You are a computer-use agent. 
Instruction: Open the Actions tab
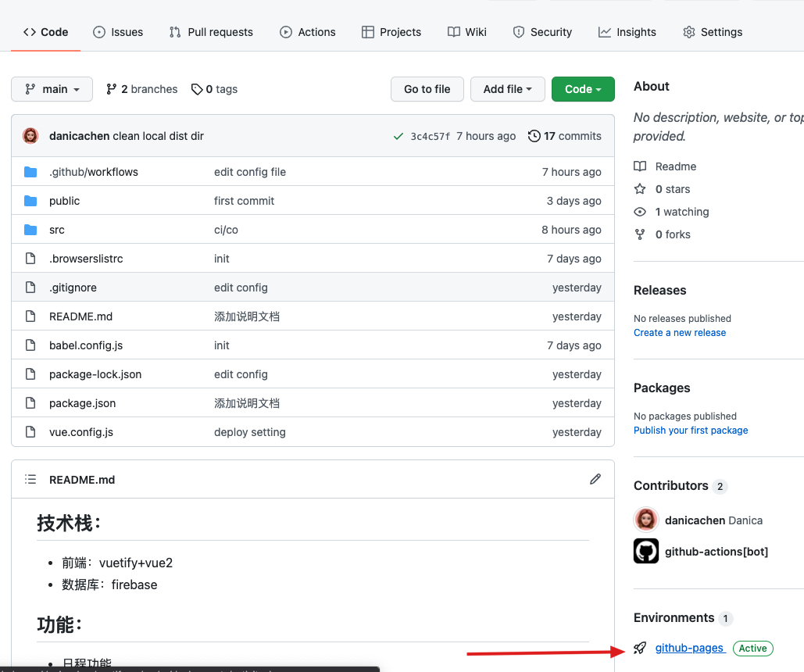tap(307, 32)
